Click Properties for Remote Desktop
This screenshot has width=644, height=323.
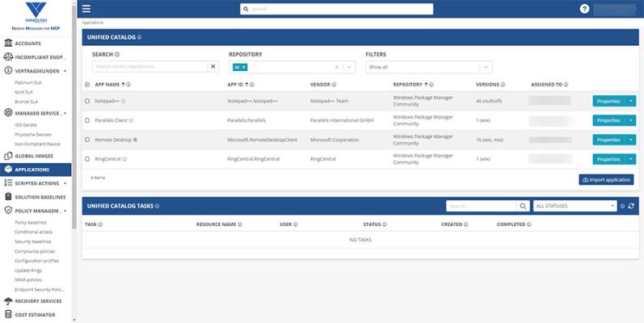point(608,140)
